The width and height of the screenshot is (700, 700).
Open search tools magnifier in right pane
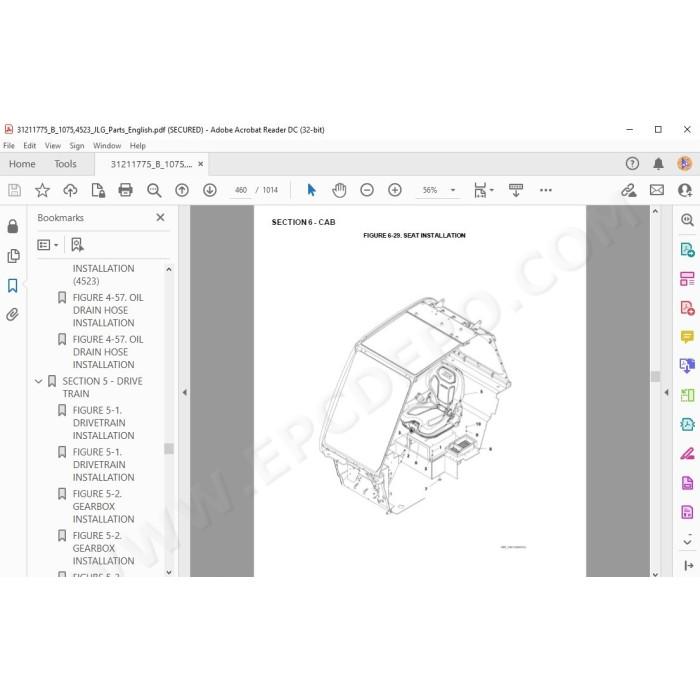point(687,220)
